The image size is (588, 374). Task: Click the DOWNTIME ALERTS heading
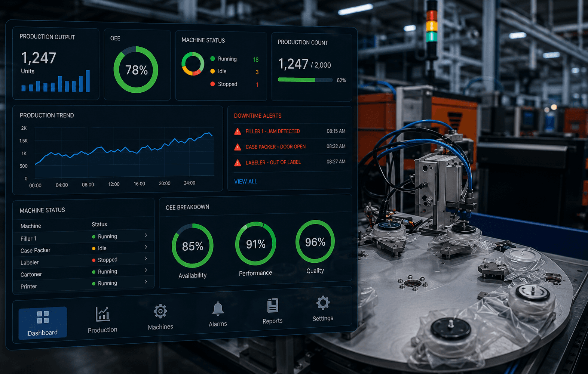pyautogui.click(x=258, y=116)
